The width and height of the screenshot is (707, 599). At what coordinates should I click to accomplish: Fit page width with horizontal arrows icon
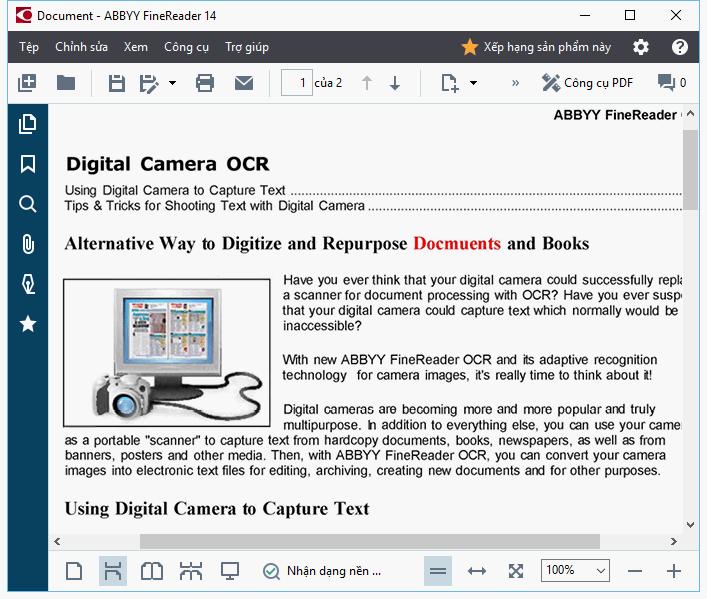pyautogui.click(x=477, y=571)
